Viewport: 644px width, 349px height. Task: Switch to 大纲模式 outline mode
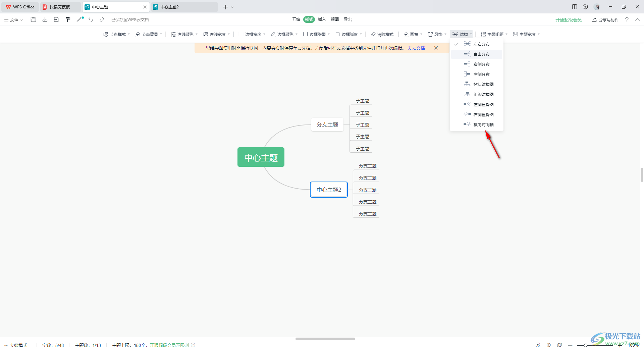(x=16, y=345)
